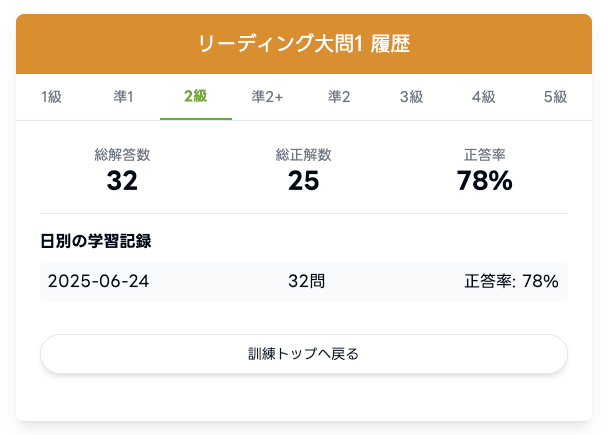Switch to the 準2+ tab
Viewport: 612px width, 435px height.
pyautogui.click(x=268, y=97)
